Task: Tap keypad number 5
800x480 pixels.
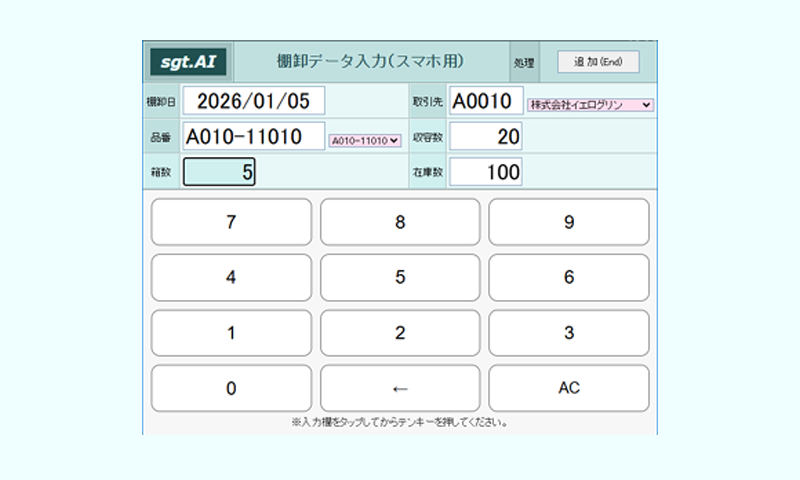Action: (x=400, y=277)
